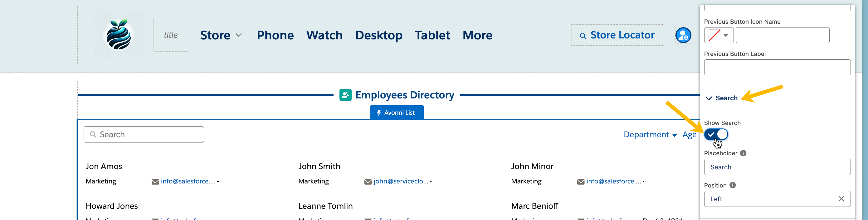Image resolution: width=868 pixels, height=220 pixels.
Task: Collapse the Search section
Action: (x=709, y=98)
